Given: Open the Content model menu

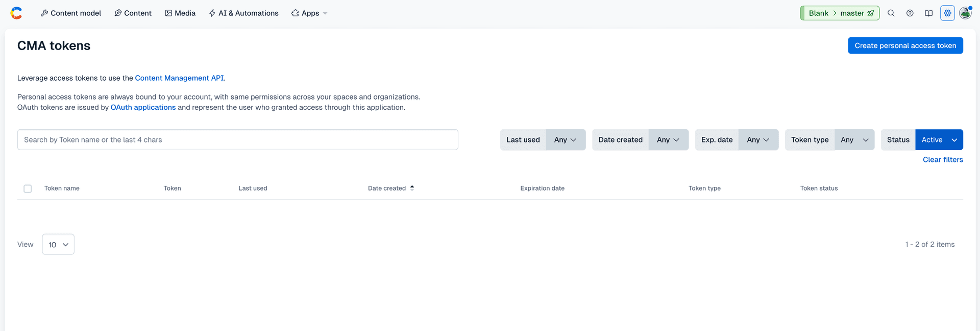Looking at the screenshot, I should 71,13.
